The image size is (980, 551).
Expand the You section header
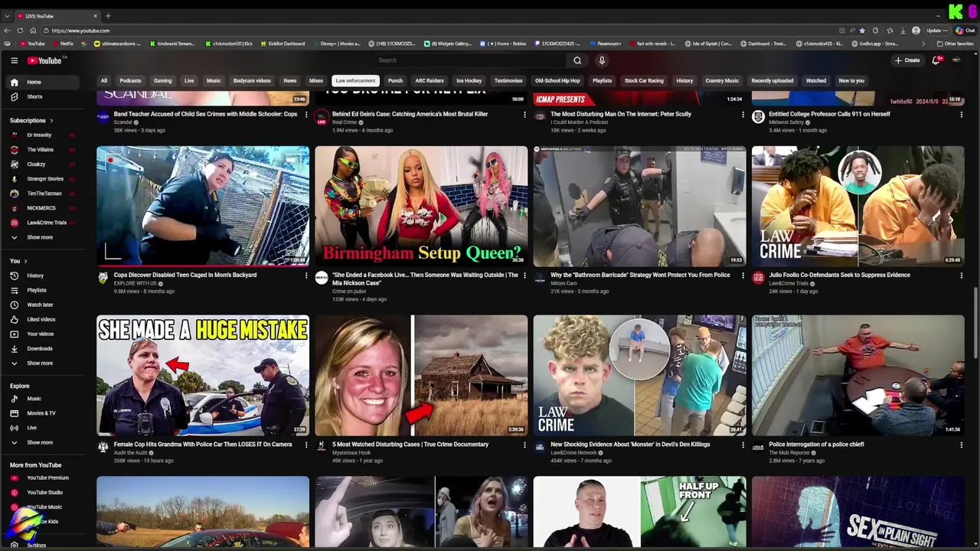point(18,261)
